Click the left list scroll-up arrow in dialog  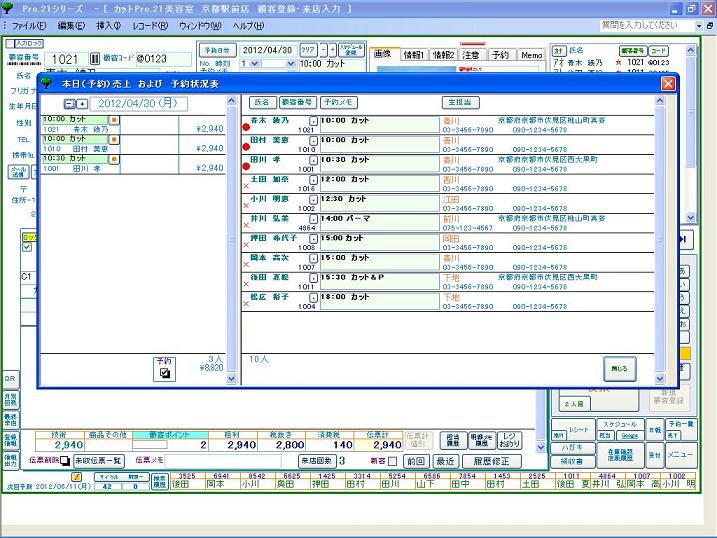(x=232, y=101)
